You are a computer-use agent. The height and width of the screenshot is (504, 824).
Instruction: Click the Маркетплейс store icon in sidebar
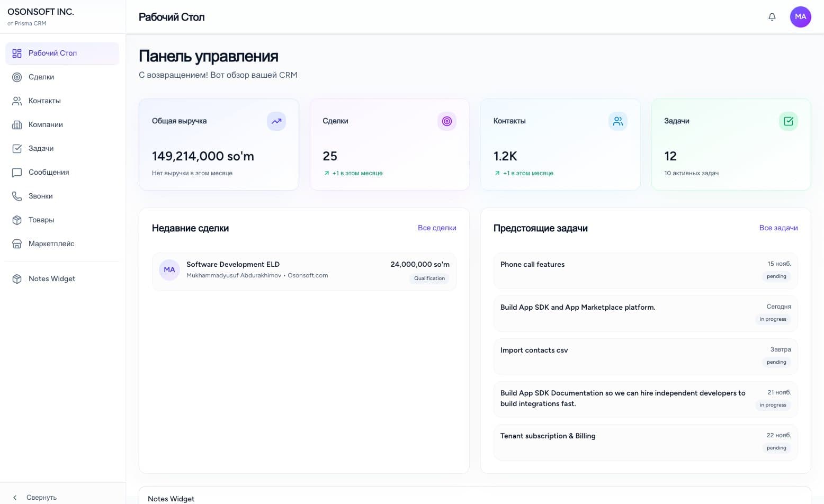[17, 244]
